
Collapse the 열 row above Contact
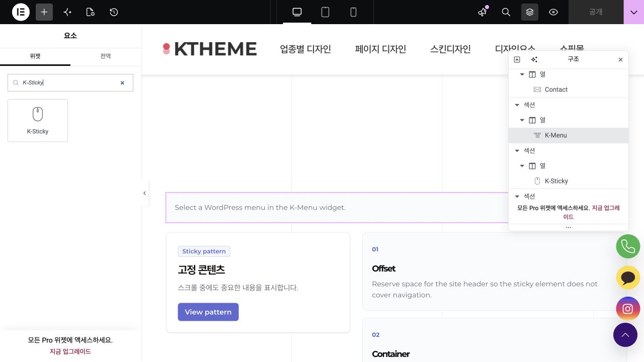(x=522, y=74)
